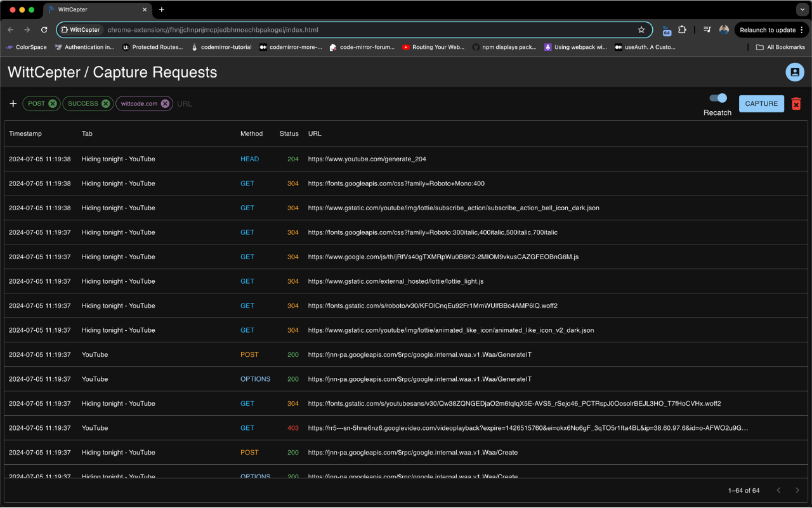Reload the page

click(x=44, y=30)
